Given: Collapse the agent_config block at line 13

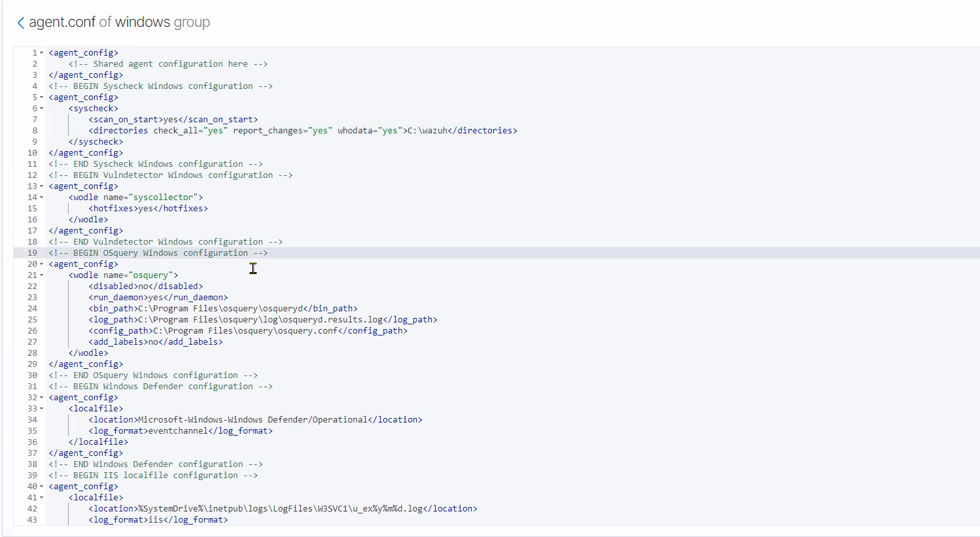Looking at the screenshot, I should pyautogui.click(x=42, y=186).
